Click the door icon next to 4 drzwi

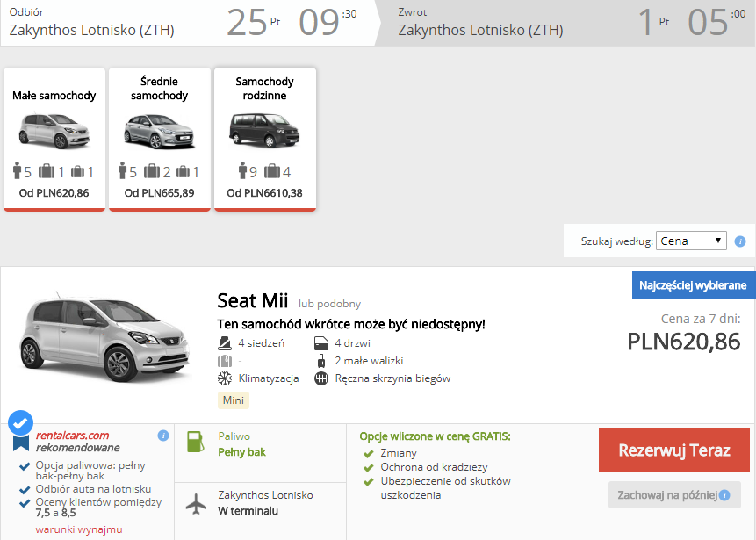[321, 343]
